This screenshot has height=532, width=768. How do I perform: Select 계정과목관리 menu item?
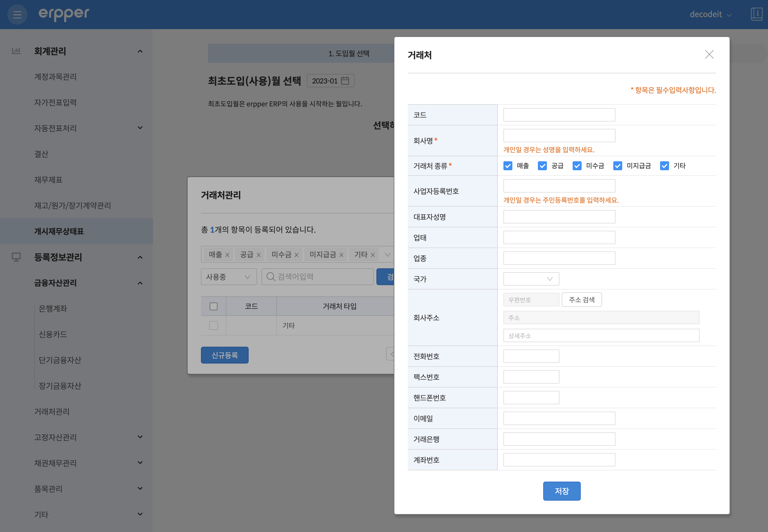point(55,77)
